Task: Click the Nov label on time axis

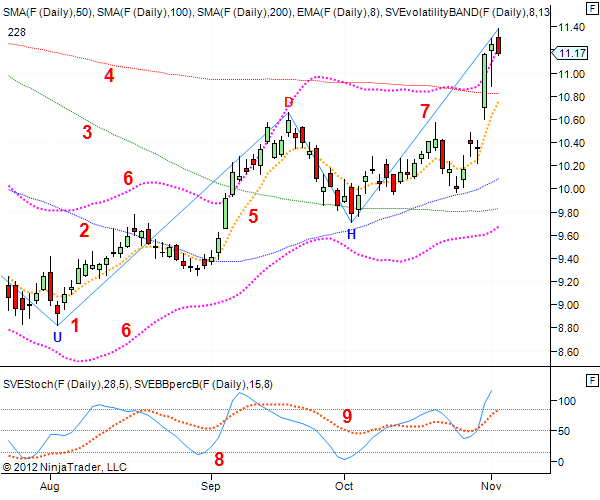Action: pos(491,486)
